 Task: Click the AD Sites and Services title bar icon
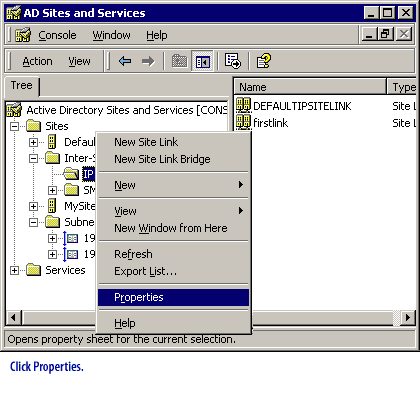pos(13,13)
